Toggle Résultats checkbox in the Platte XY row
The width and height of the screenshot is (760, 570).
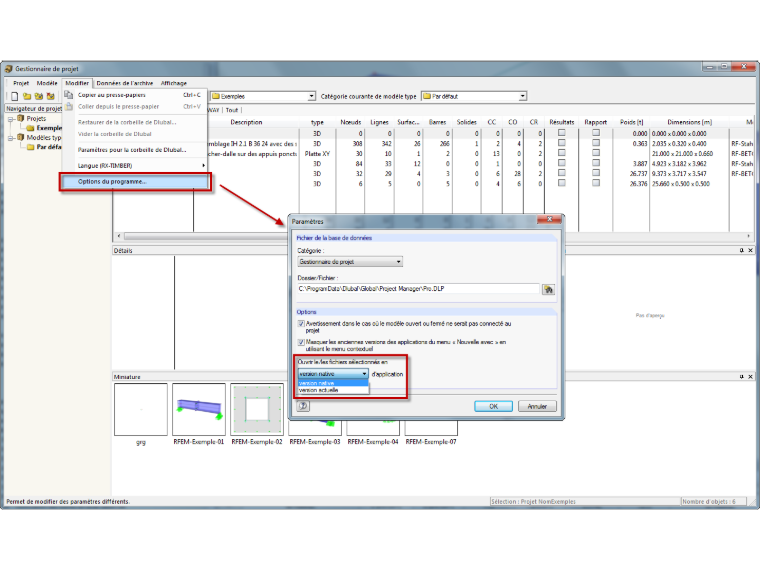point(562,153)
